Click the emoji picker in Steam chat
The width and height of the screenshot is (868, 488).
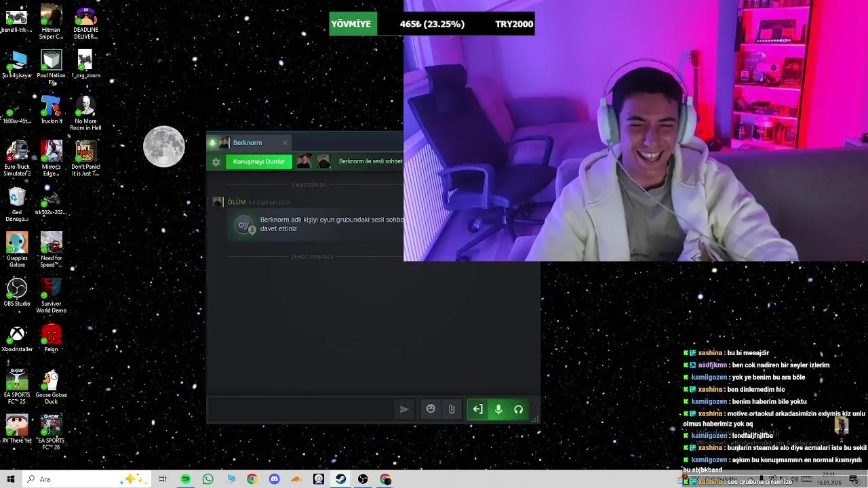tap(431, 409)
